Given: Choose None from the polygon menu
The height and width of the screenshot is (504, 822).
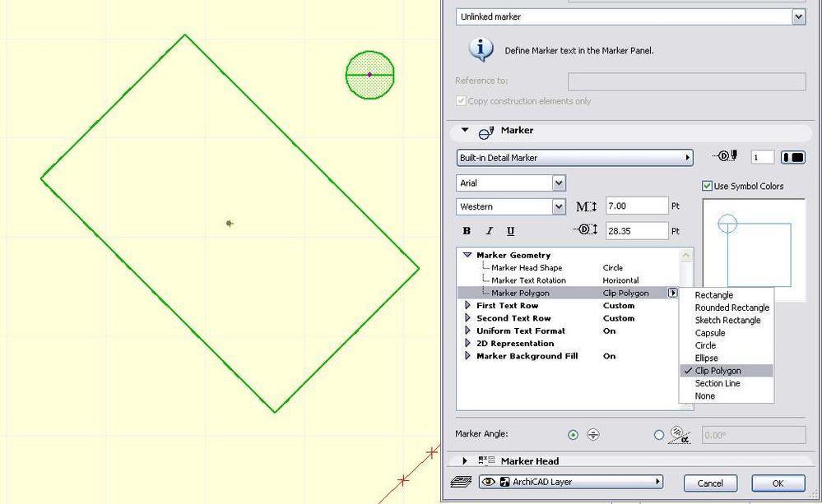Looking at the screenshot, I should click(726, 395).
